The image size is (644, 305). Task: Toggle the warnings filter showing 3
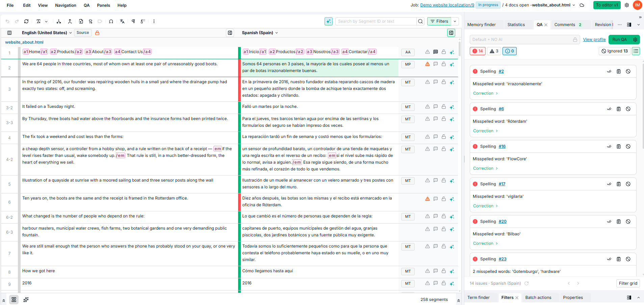pyautogui.click(x=494, y=51)
